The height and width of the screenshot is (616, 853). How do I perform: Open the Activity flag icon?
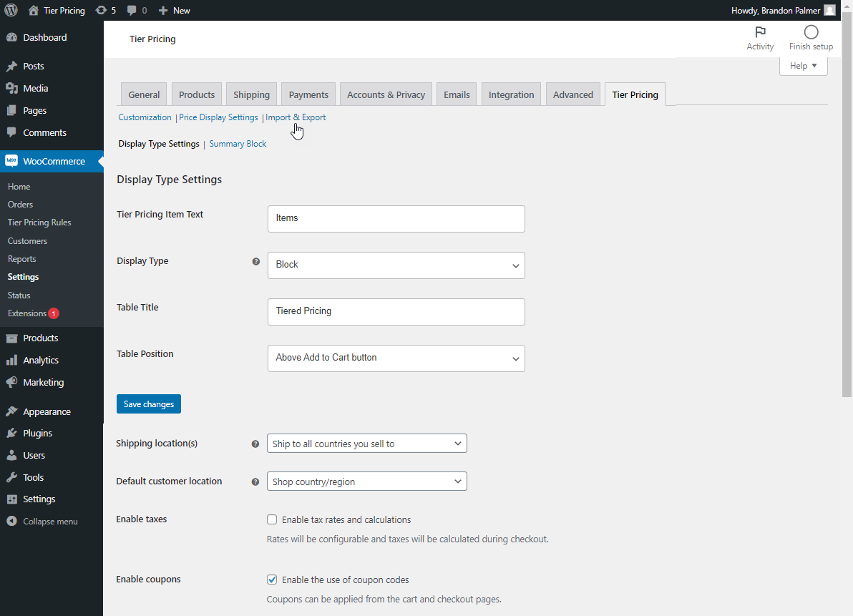(x=760, y=32)
